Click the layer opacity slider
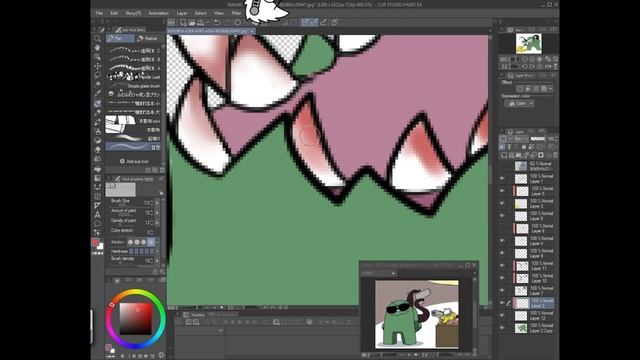 pyautogui.click(x=538, y=139)
